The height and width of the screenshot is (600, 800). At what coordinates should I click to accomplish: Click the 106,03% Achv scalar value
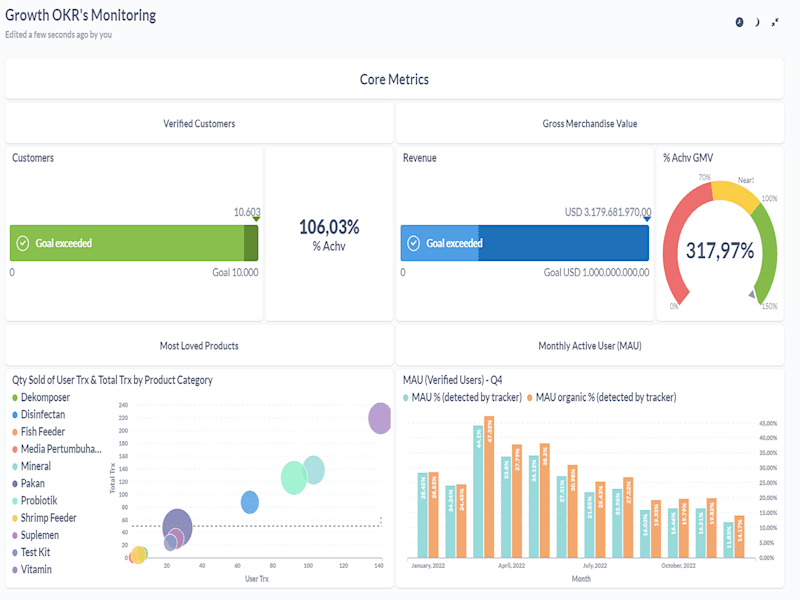[329, 227]
